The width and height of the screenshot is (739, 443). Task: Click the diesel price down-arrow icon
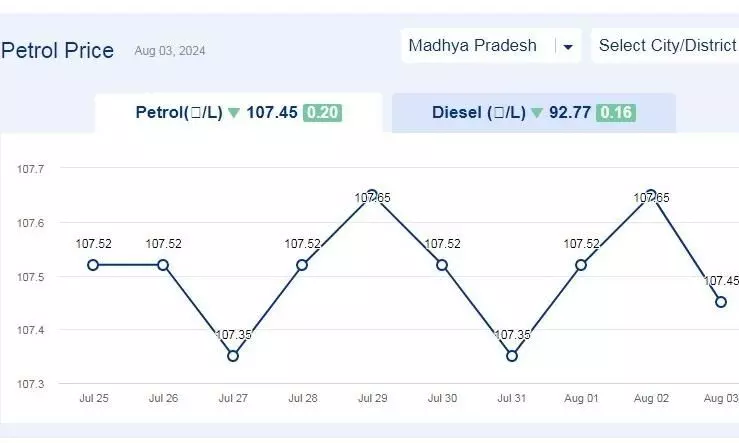[x=537, y=113]
